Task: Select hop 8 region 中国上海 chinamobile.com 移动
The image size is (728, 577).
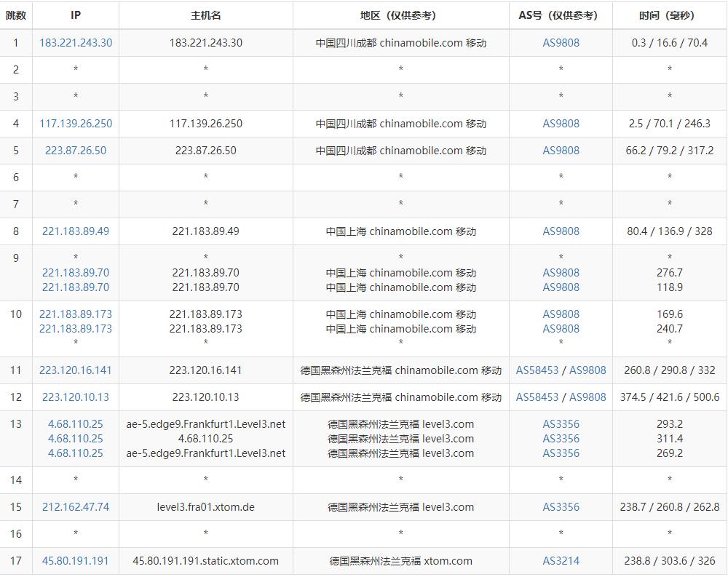Action: (x=400, y=231)
